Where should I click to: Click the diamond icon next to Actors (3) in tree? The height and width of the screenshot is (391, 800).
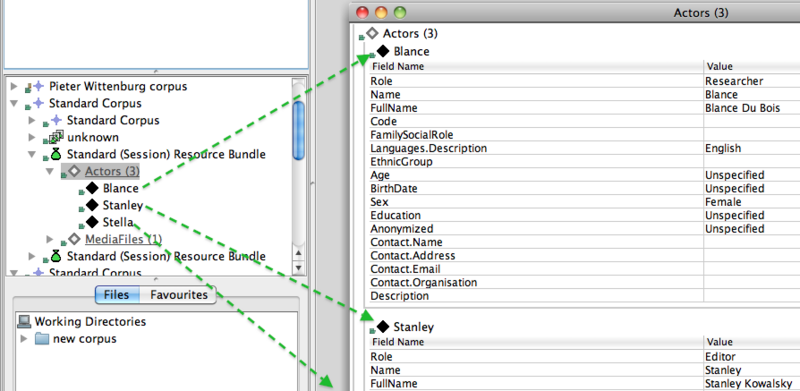point(74,171)
